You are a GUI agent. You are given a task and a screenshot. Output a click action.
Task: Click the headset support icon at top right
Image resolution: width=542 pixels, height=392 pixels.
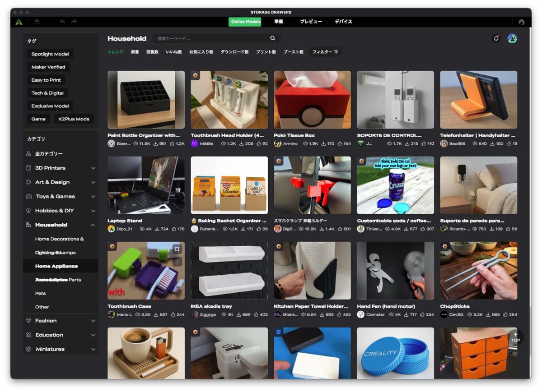click(x=522, y=22)
